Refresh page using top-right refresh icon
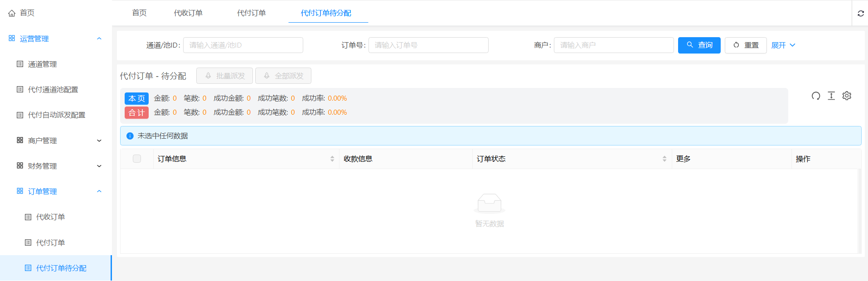This screenshot has height=281, width=868. click(x=861, y=13)
